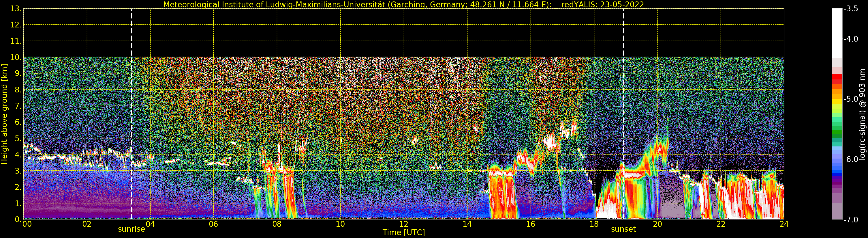
Task: Click the '04' tick on the time axis
Action: [150, 224]
